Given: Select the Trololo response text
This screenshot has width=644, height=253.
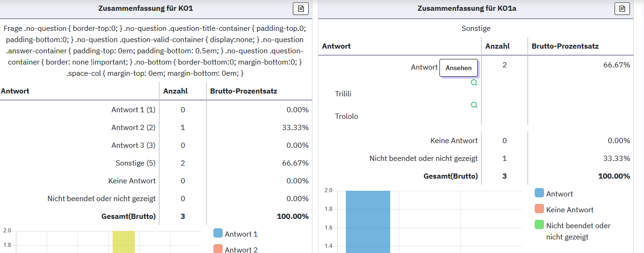Looking at the screenshot, I should point(347,116).
